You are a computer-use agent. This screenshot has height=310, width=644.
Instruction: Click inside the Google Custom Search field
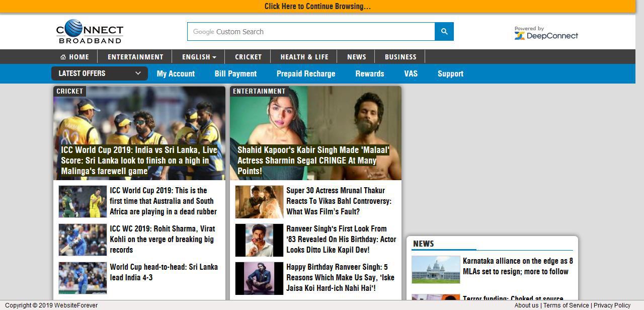311,31
